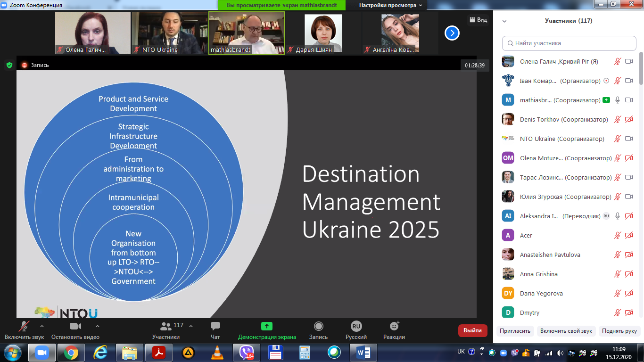The height and width of the screenshot is (362, 644).
Task: Click the camera icon for NTO Ukraine participant
Action: click(x=628, y=139)
